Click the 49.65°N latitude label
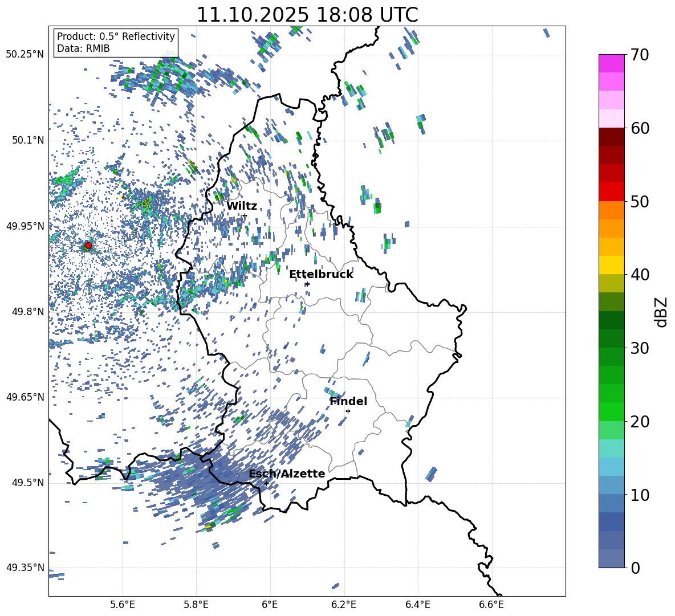 pos(25,397)
